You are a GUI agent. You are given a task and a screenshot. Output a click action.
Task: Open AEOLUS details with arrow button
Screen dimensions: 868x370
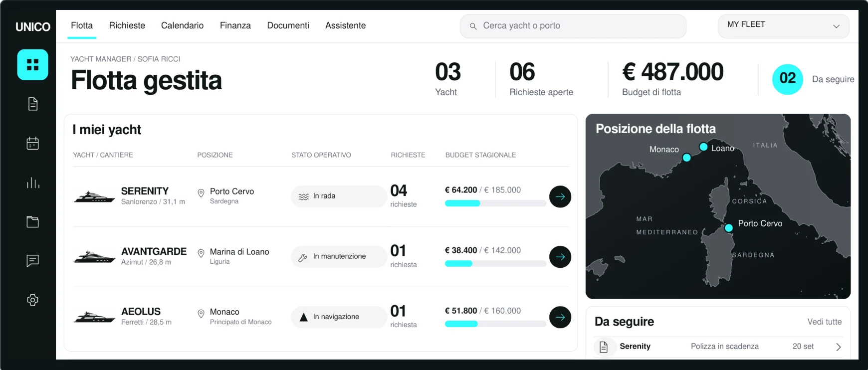pyautogui.click(x=560, y=317)
